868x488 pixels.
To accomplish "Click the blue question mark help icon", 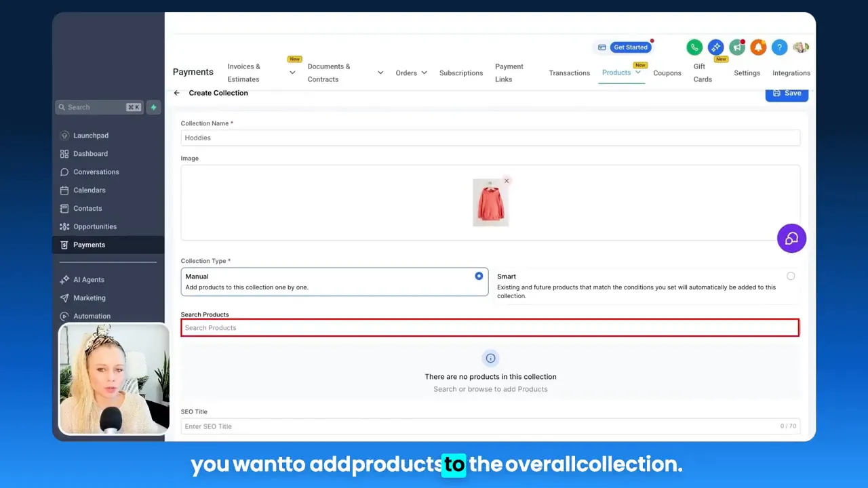I will tap(780, 47).
